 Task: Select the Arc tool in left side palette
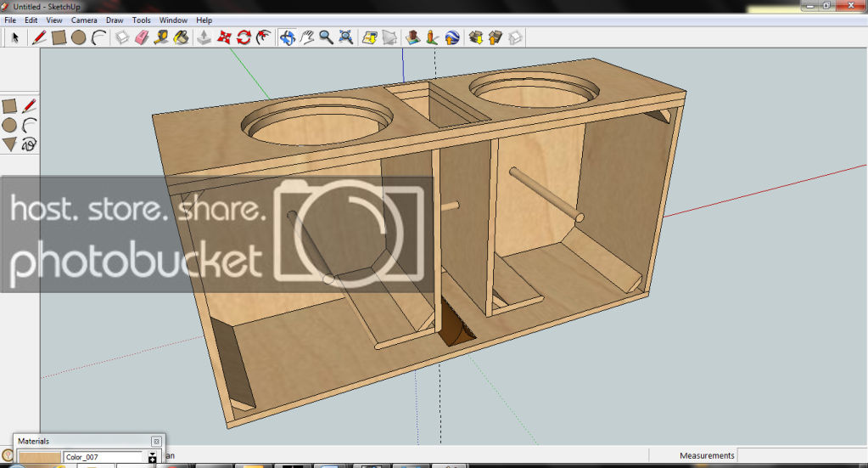[x=30, y=125]
